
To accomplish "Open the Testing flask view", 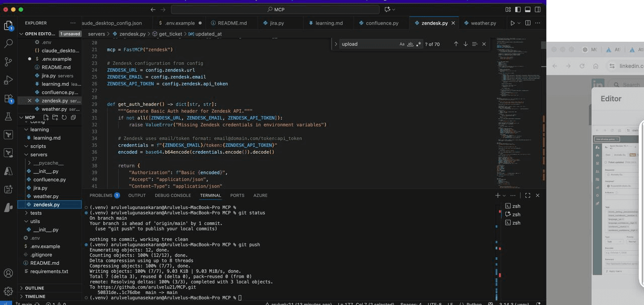I will [8, 117].
